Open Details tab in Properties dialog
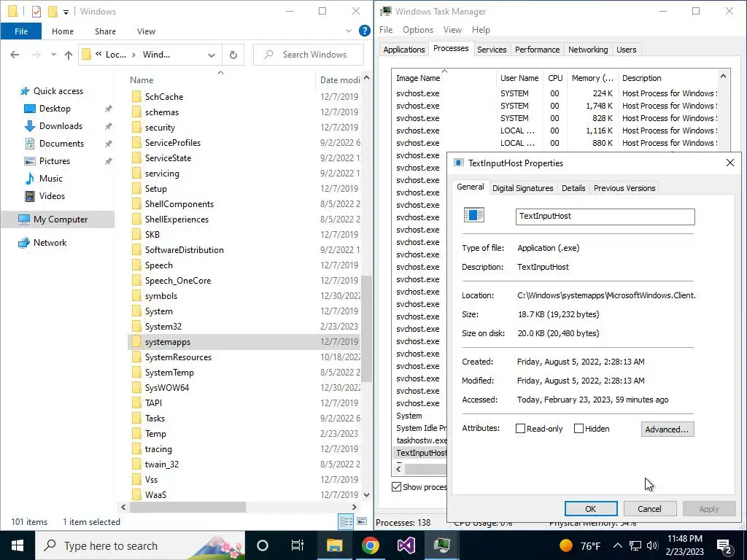 pos(573,188)
